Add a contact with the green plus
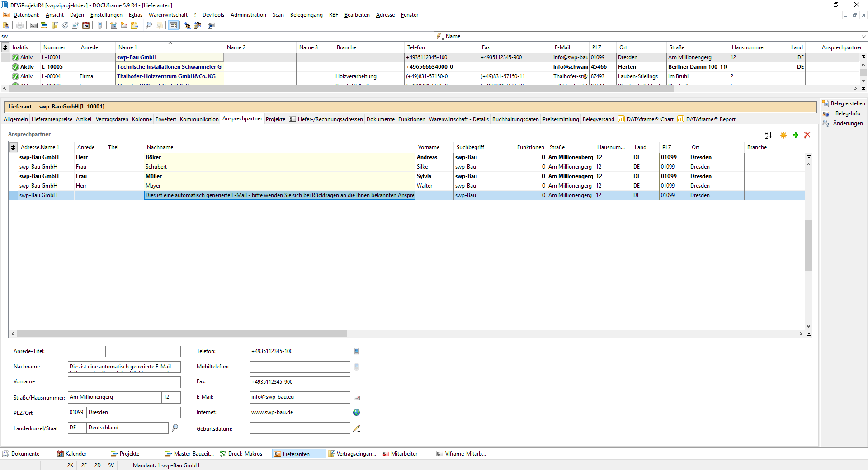Image resolution: width=868 pixels, height=470 pixels. tap(796, 135)
